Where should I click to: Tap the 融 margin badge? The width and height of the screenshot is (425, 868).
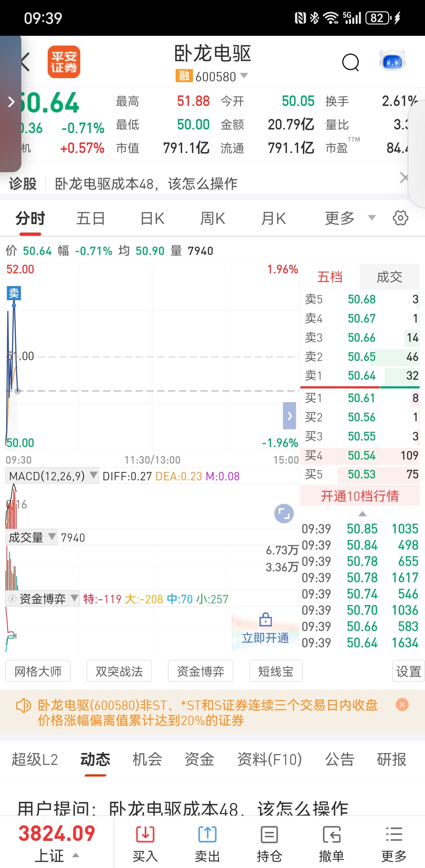click(184, 76)
